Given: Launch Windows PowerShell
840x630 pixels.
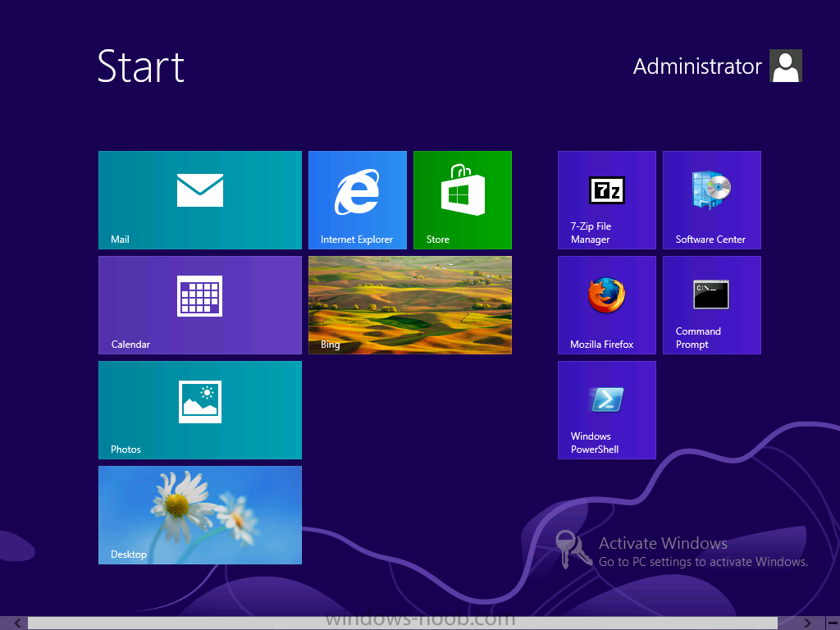Looking at the screenshot, I should tap(606, 410).
